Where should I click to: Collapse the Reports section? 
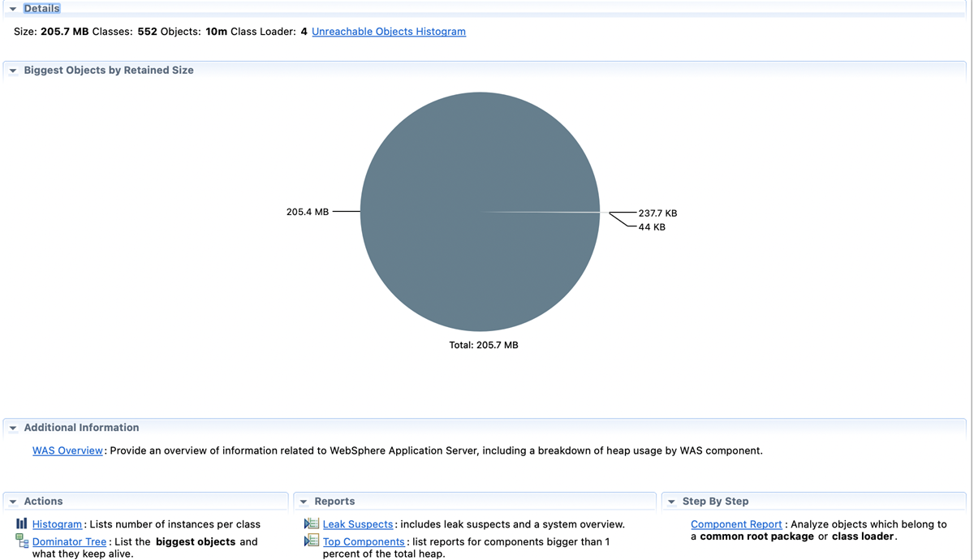click(304, 502)
